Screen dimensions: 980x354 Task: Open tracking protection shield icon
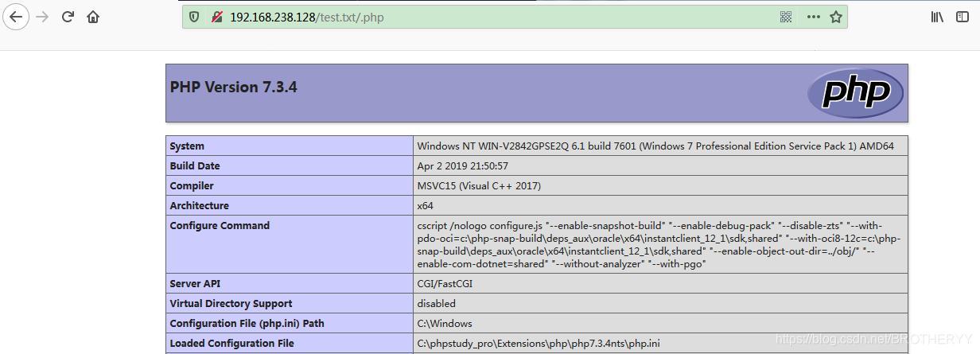tap(195, 17)
